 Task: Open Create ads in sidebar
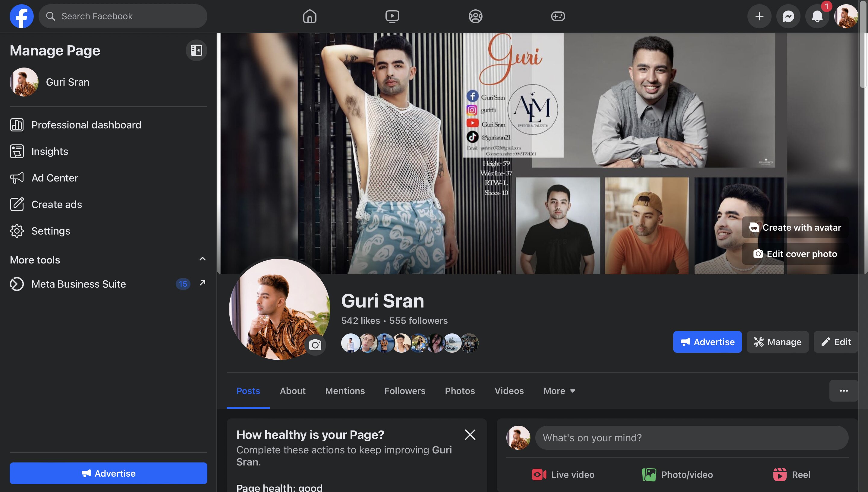click(108, 204)
